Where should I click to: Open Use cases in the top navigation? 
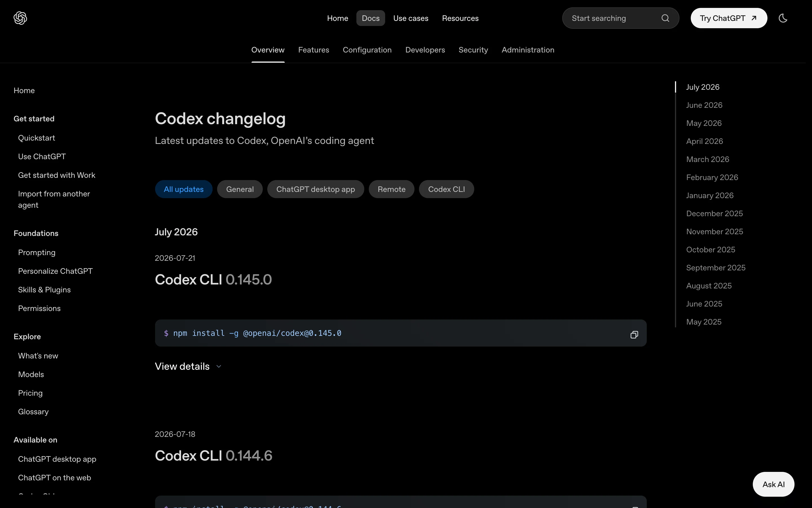[411, 18]
